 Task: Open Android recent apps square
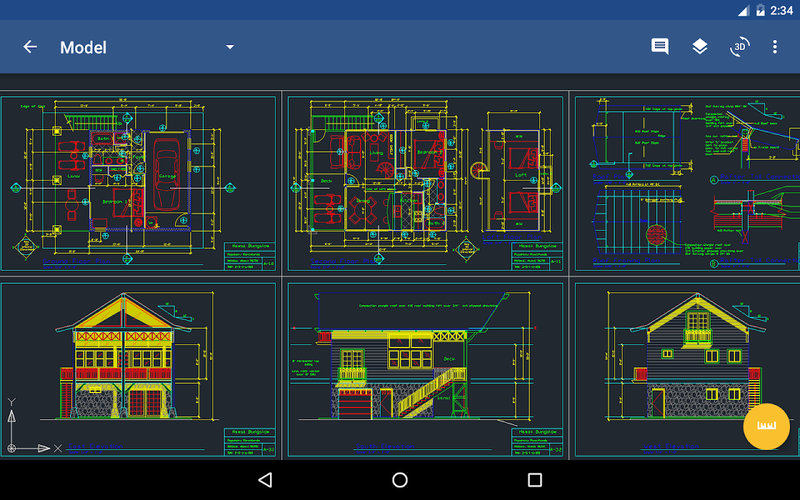[x=534, y=480]
